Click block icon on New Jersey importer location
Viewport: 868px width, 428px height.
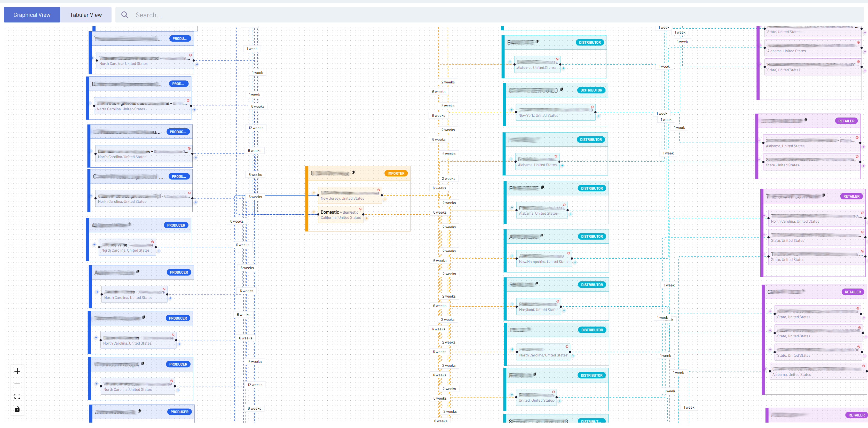click(x=379, y=190)
